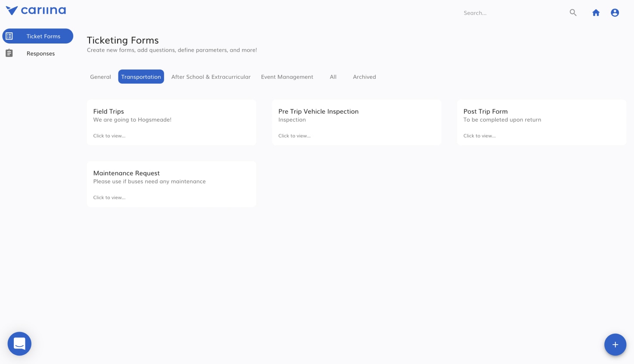Open the Field Trips form card
Screen dimensions: 634x364
(171, 122)
